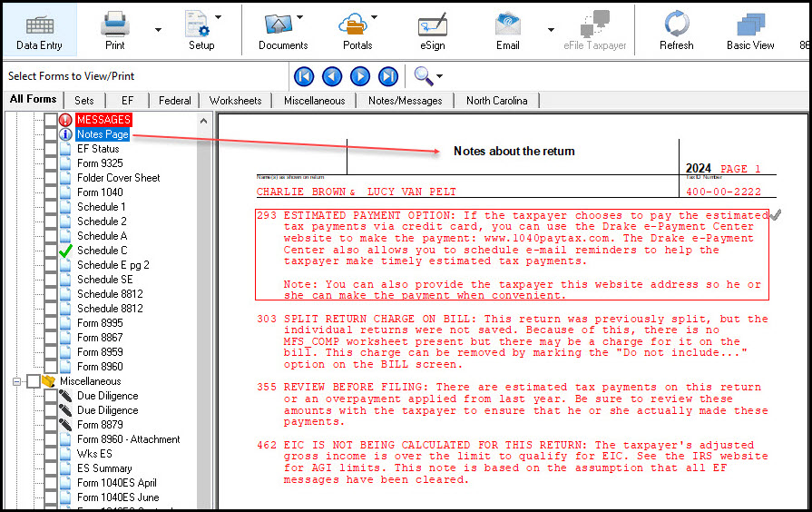
Task: Select Form 8995 in forms list
Action: pos(100,323)
